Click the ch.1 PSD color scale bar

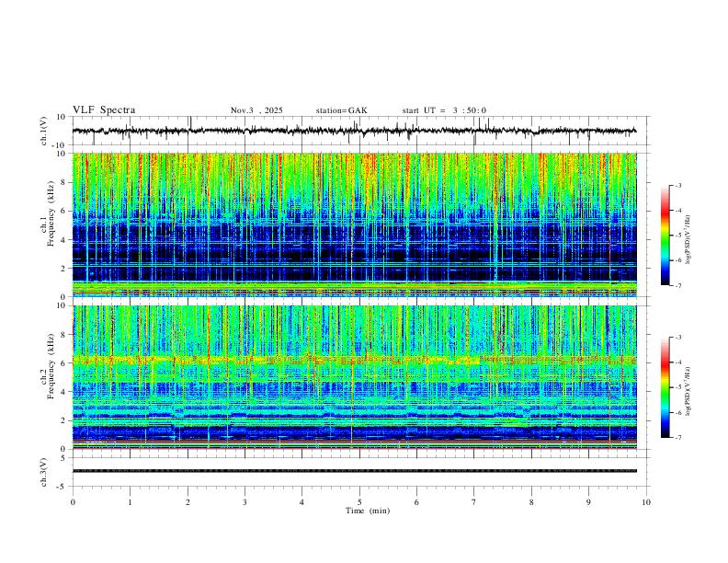pyautogui.click(x=665, y=236)
